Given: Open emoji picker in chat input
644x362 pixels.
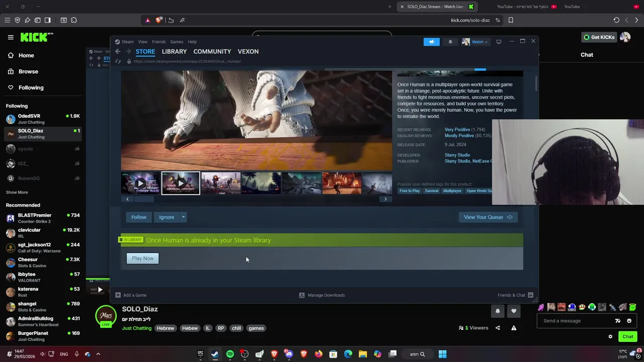Looking at the screenshot, I should click(x=629, y=321).
